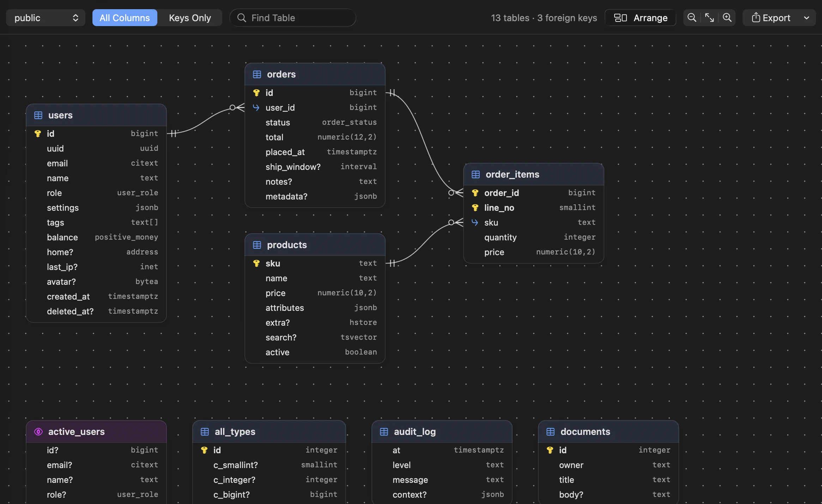Switch to Keys Only view
This screenshot has width=822, height=504.
[190, 18]
